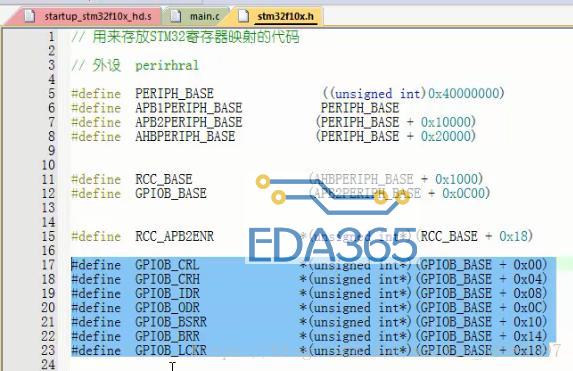Viewport: 573px width, 371px height.
Task: Click line number 15 in the gutter
Action: pyautogui.click(x=48, y=236)
